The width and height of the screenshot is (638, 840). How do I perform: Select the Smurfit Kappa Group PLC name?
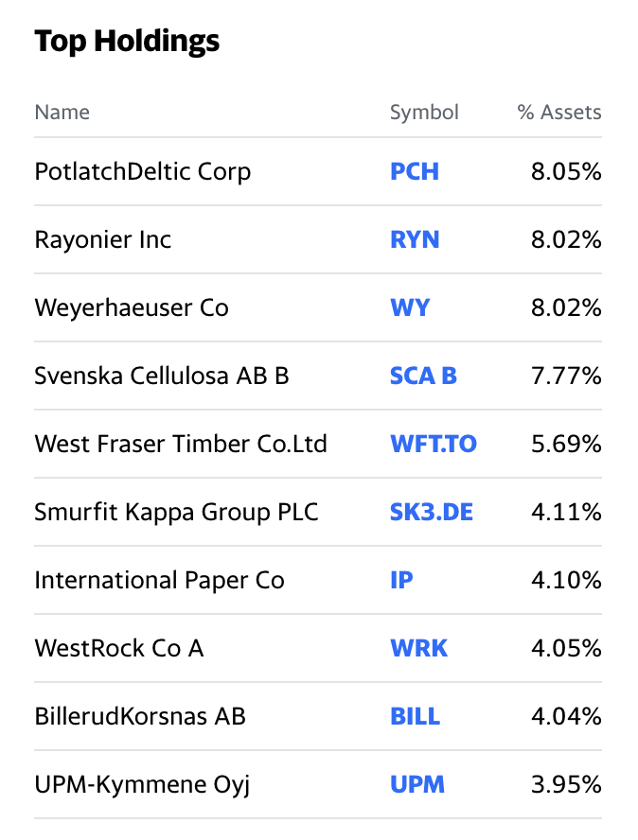tap(176, 513)
